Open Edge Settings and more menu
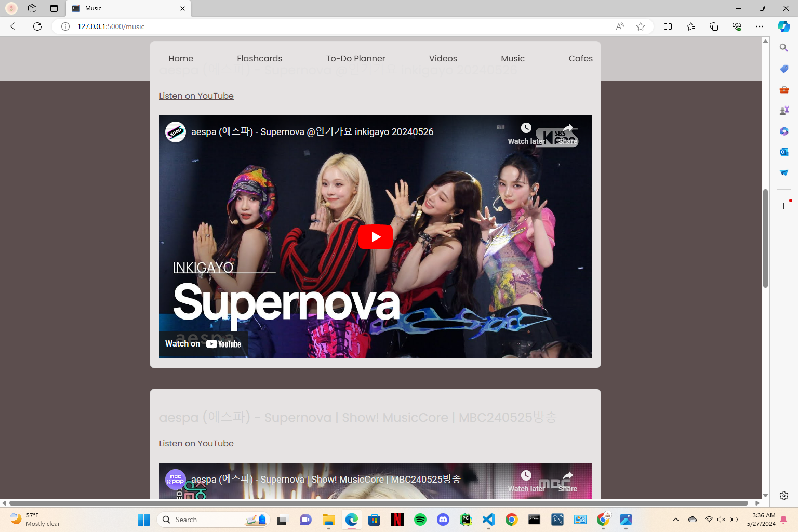This screenshot has height=532, width=798. point(760,26)
